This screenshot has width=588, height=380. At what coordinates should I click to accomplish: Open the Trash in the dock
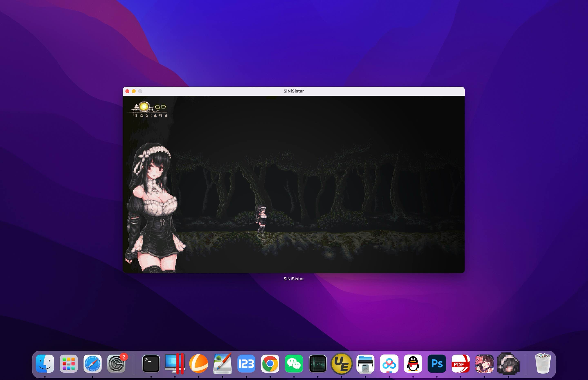[x=543, y=363]
